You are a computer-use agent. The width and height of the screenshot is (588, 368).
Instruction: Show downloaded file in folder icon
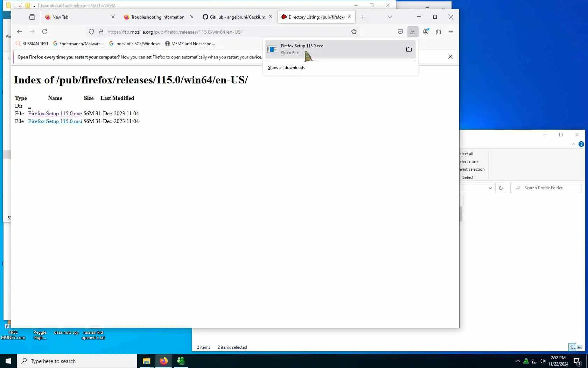coord(409,49)
